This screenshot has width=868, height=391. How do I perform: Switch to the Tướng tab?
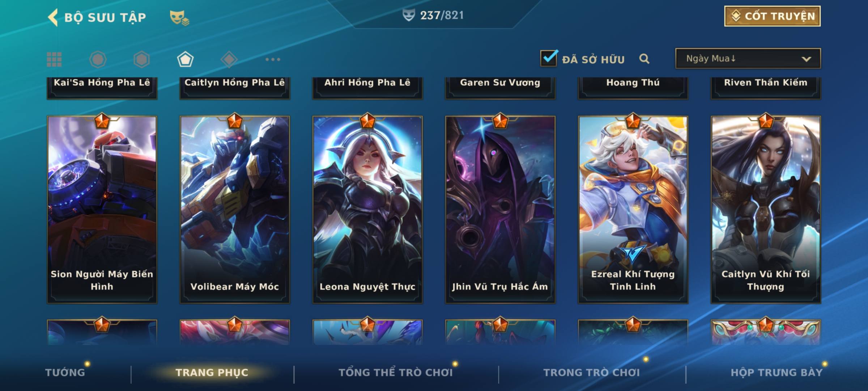65,372
